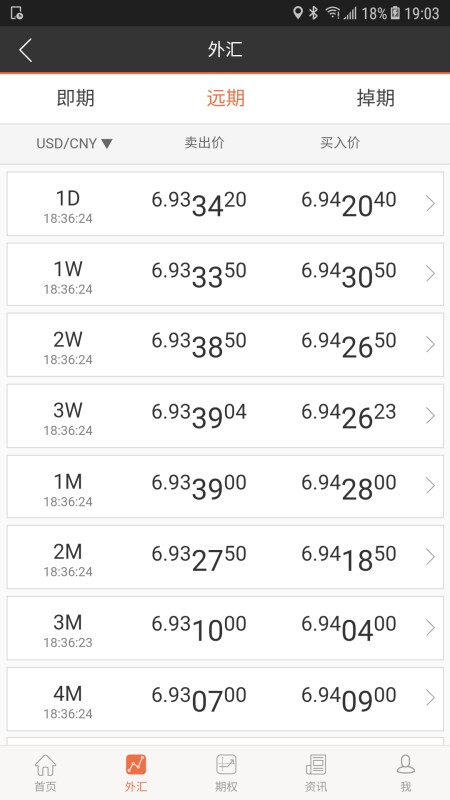The height and width of the screenshot is (800, 450).
Task: Tap the location icon in status bar
Action: (x=298, y=13)
